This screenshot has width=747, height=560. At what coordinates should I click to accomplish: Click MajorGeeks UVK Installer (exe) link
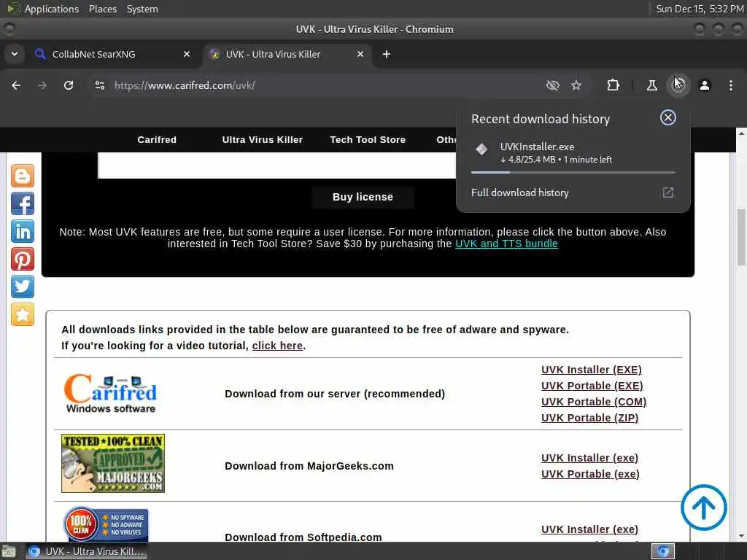pos(589,458)
